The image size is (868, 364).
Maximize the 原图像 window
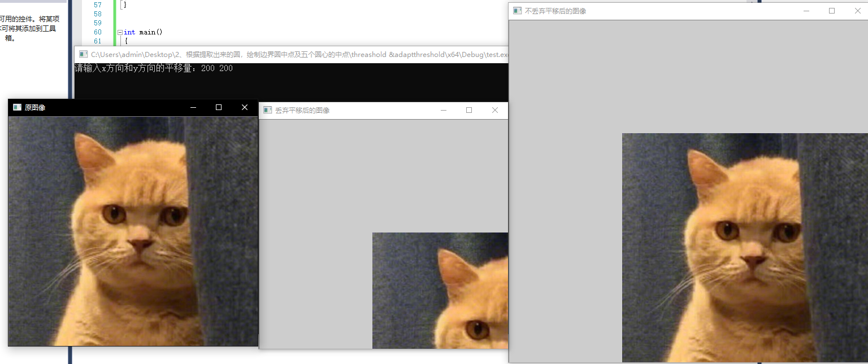tap(219, 107)
